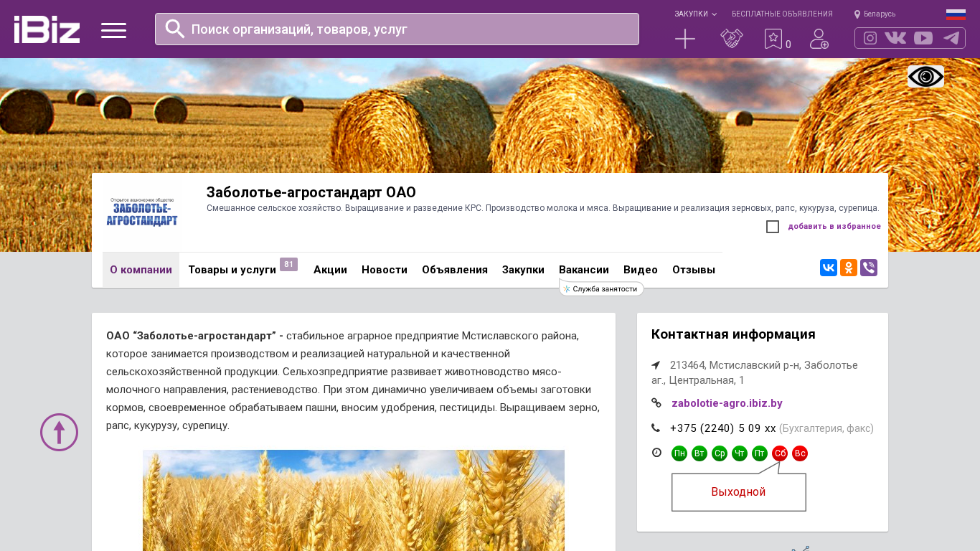Check the 'добавить в избранное' checkbox
Viewport: 980px width, 551px height.
tap(773, 227)
